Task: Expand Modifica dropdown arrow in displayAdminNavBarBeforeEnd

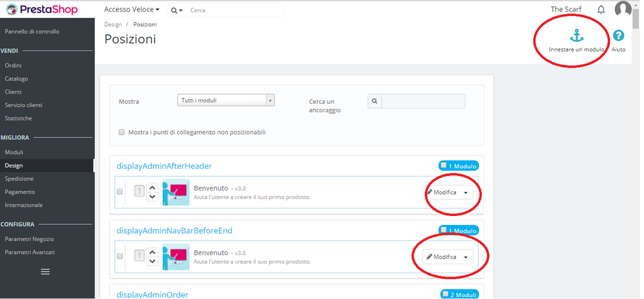Action: click(466, 256)
